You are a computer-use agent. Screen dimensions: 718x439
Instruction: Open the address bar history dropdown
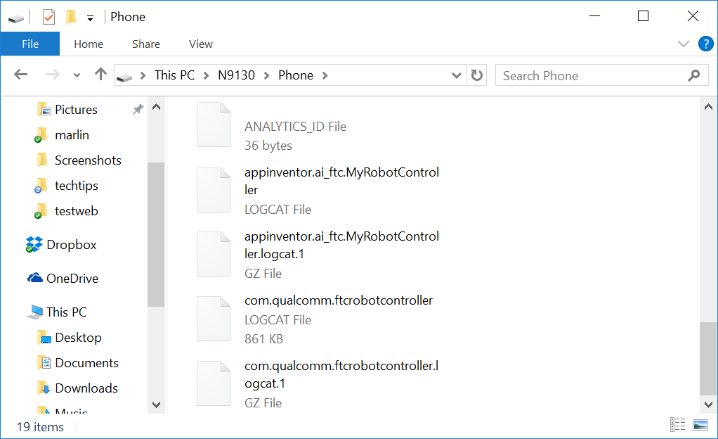[x=456, y=75]
